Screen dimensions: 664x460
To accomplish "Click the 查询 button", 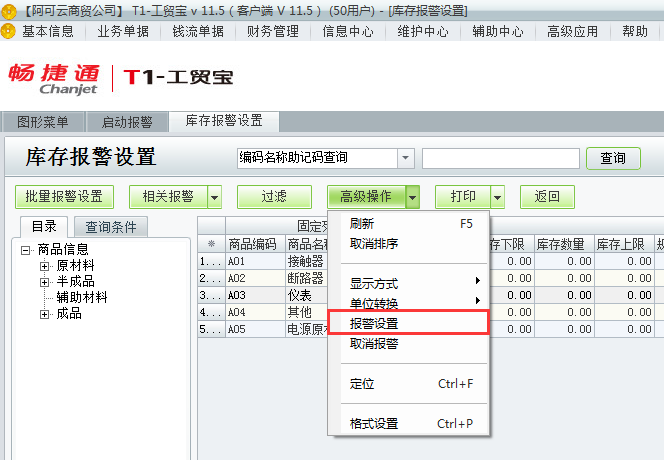I will pyautogui.click(x=613, y=158).
